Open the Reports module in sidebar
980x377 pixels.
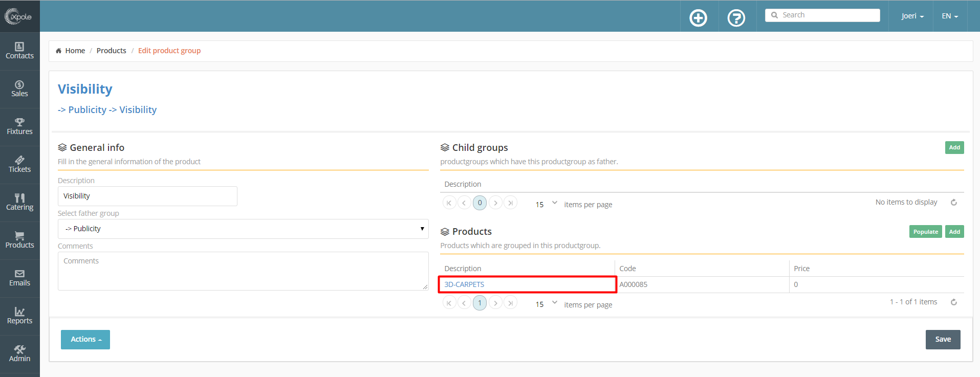tap(19, 316)
